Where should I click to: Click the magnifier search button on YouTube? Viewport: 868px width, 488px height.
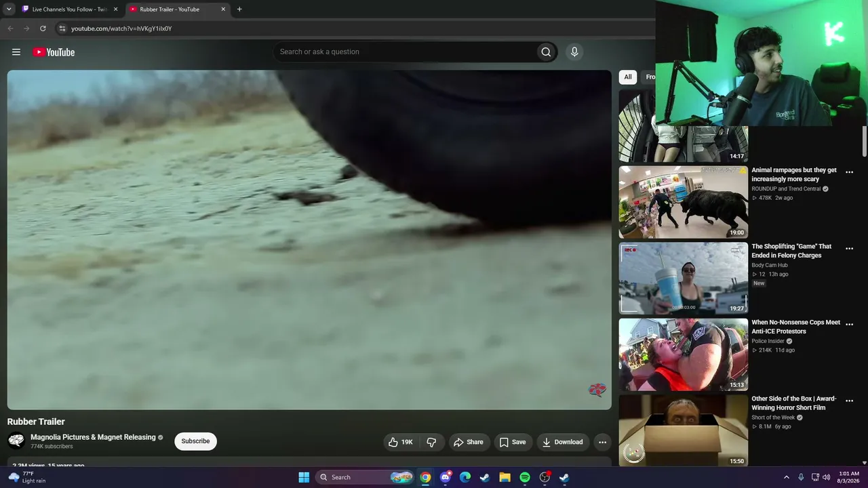click(x=546, y=52)
